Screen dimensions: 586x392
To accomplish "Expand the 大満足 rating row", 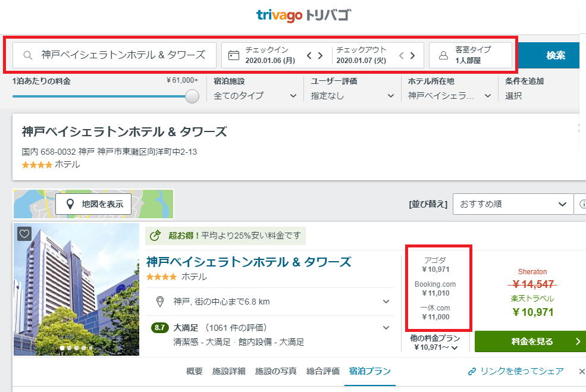I will coord(270,334).
